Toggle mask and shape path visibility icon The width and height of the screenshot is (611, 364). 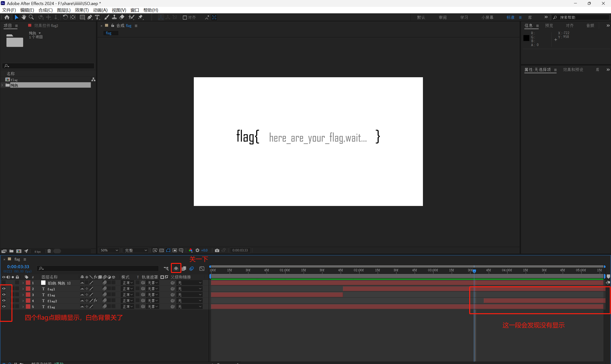click(168, 250)
